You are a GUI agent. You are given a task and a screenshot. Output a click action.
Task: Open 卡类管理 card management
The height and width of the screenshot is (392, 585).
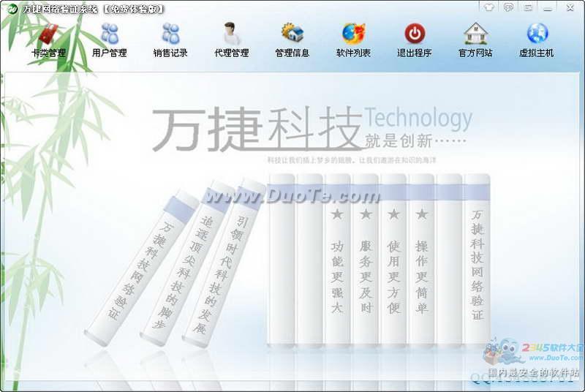point(48,40)
